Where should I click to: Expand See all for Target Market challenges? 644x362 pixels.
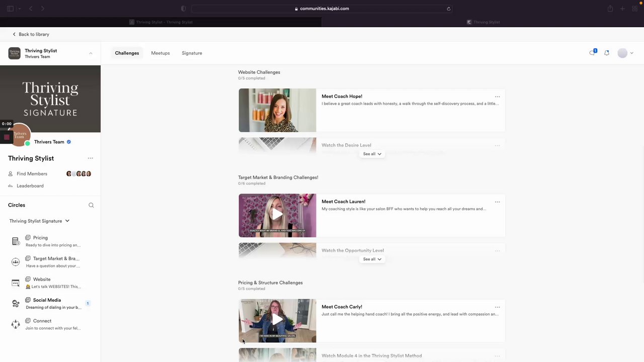point(372,259)
